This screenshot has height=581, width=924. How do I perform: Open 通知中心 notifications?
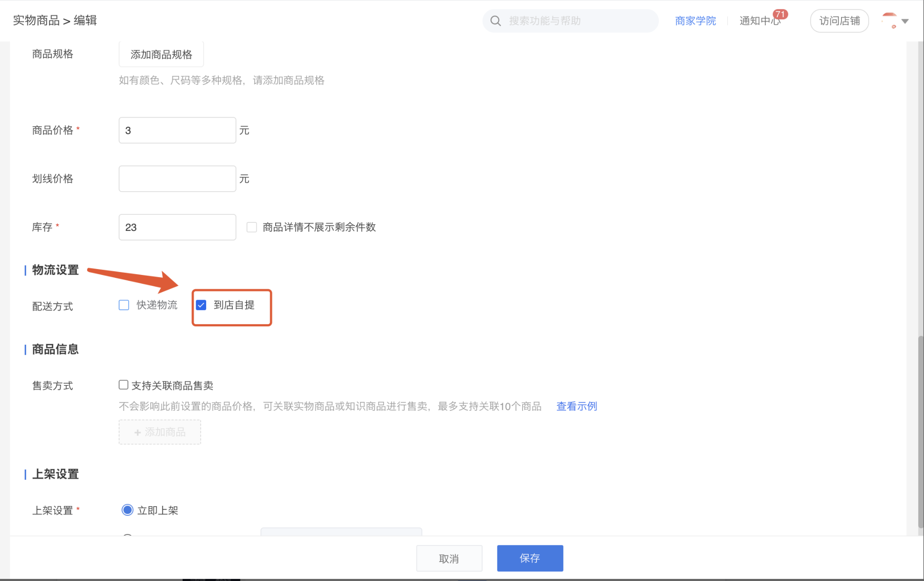pos(760,21)
